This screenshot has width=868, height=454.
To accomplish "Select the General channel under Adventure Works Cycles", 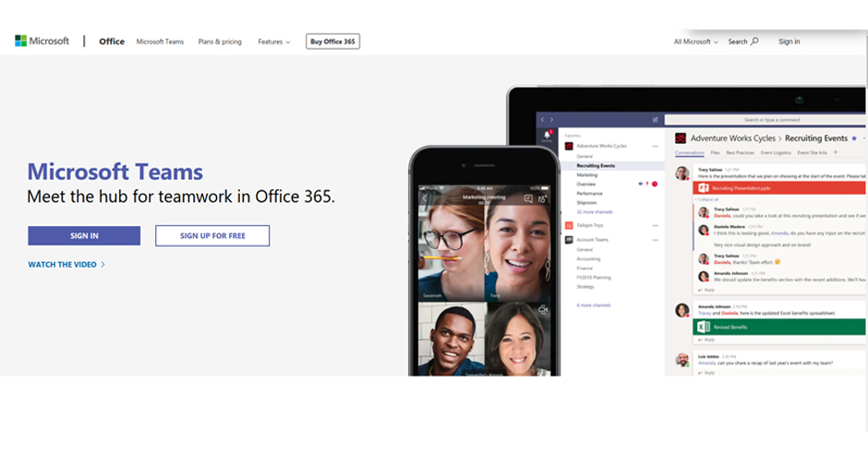I will [x=585, y=157].
